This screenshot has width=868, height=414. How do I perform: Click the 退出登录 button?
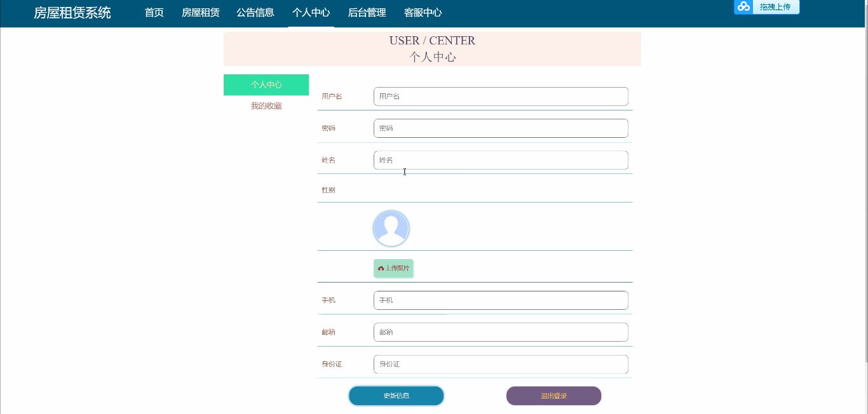click(x=554, y=396)
